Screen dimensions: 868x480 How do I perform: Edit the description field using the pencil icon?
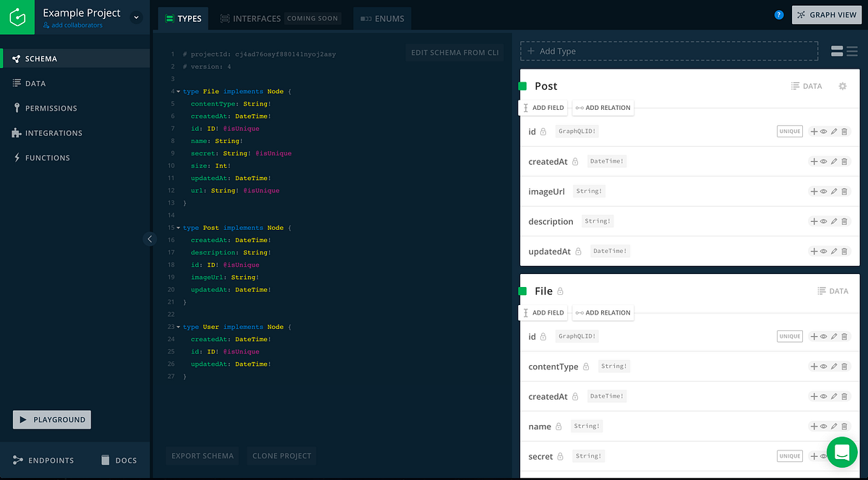click(x=833, y=220)
